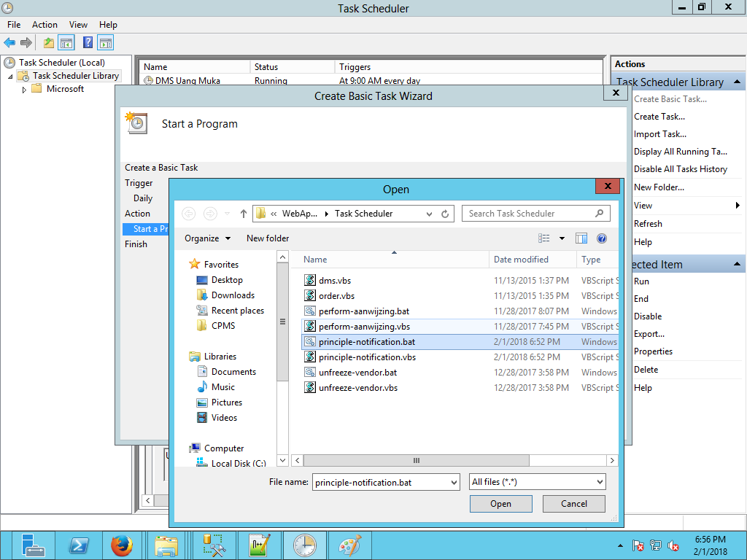747x560 pixels.
Task: Expand the File name combo box dropdown
Action: click(x=452, y=482)
